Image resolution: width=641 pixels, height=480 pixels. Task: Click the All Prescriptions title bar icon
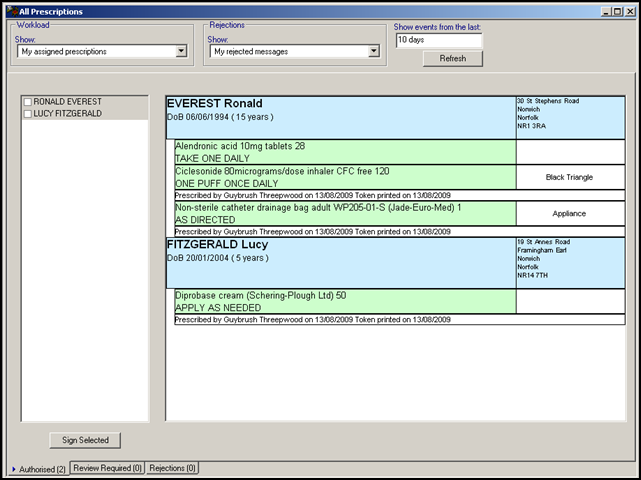[x=11, y=11]
